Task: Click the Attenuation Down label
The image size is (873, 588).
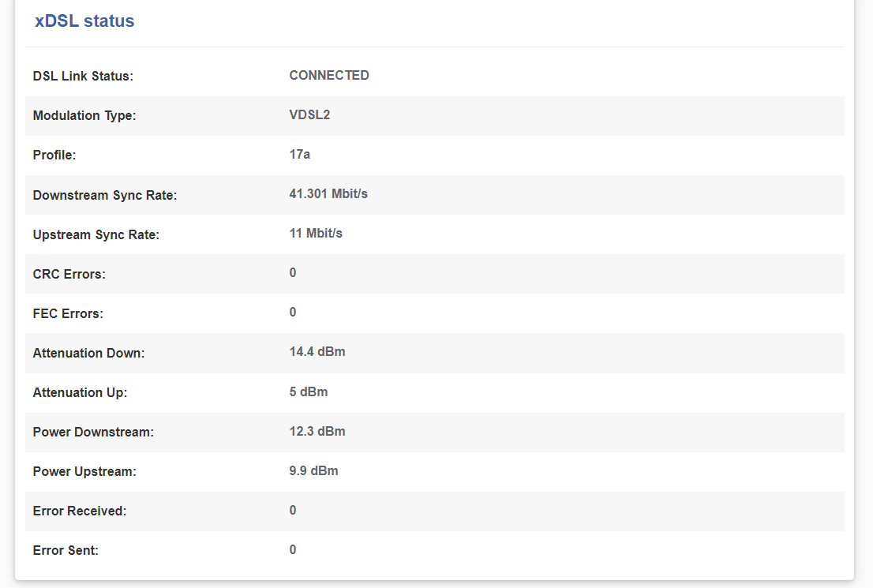Action: [88, 353]
